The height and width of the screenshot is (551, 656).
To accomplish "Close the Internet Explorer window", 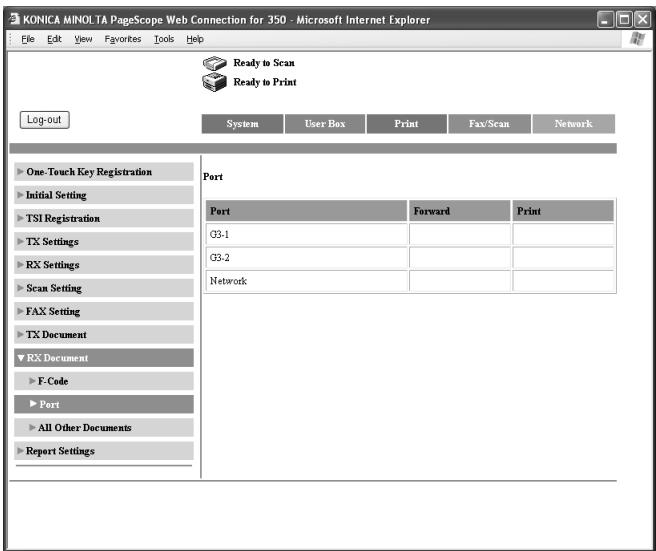I will click(x=643, y=19).
